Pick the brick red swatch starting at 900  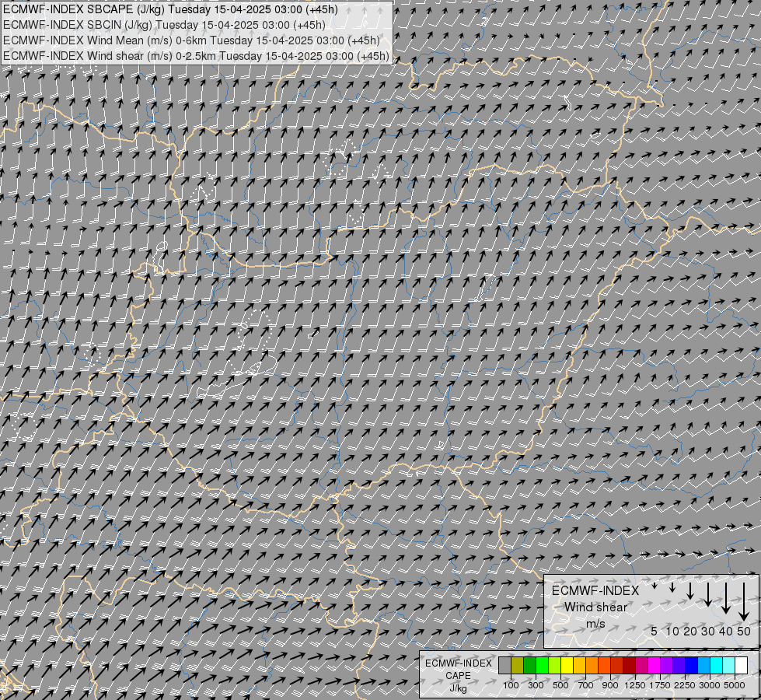pos(617,666)
